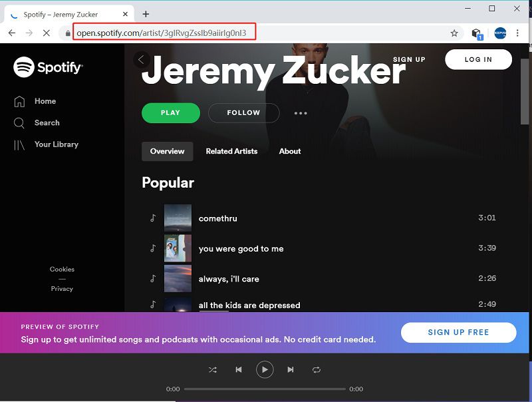
Task: Click the Spotify logo in the sidebar
Action: click(48, 67)
